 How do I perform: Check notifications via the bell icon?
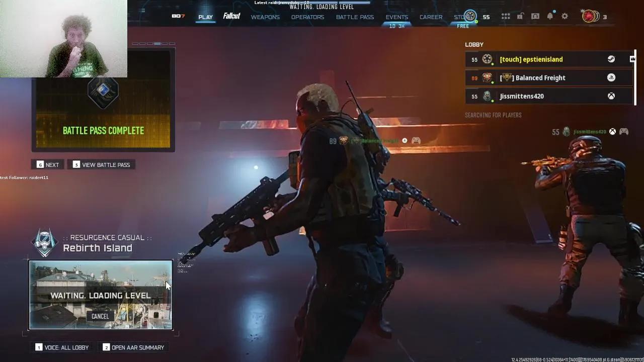pos(550,16)
